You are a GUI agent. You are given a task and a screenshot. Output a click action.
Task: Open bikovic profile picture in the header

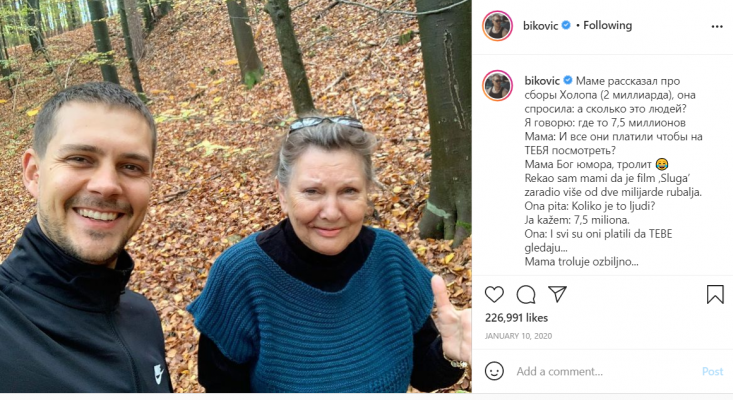[x=497, y=26]
